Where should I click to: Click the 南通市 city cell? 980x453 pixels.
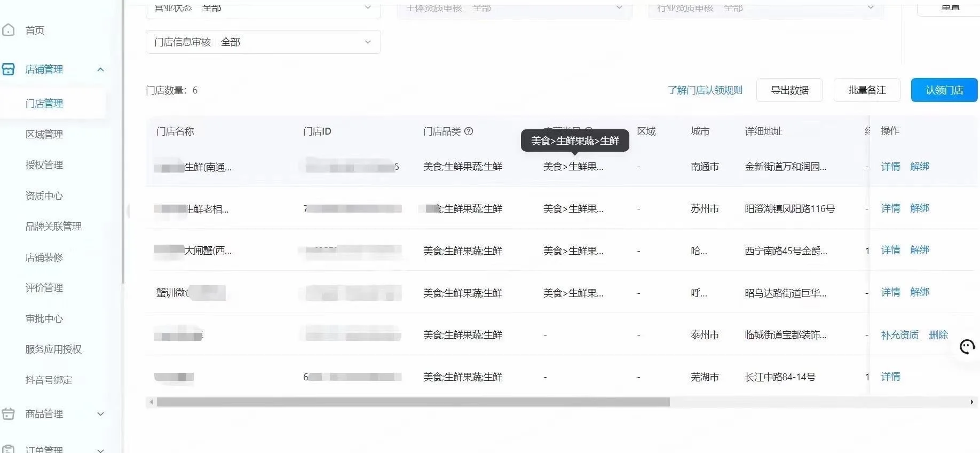[705, 167]
